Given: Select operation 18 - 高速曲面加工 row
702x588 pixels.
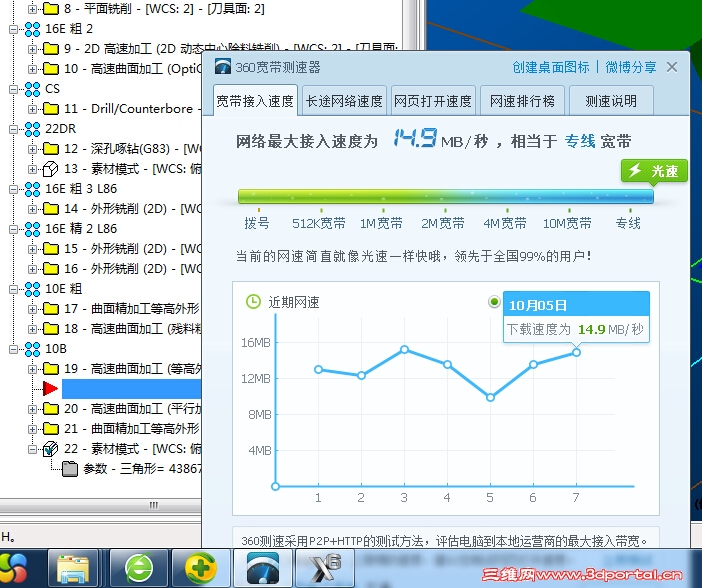Looking at the screenshot, I should [x=133, y=329].
